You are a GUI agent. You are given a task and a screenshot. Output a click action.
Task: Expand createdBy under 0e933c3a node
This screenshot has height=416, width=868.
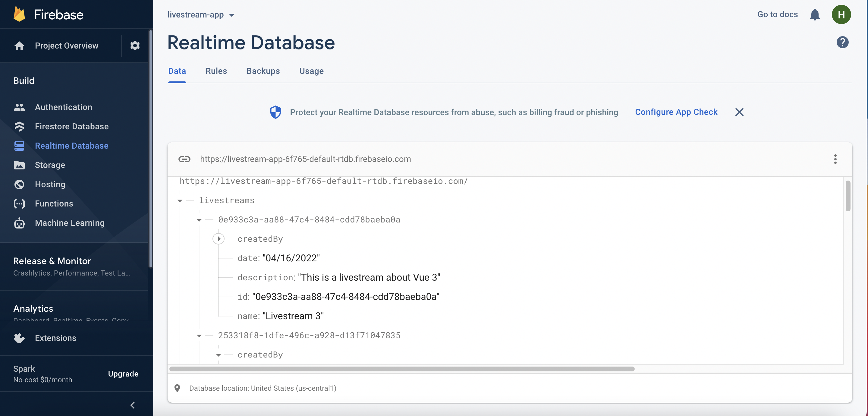[218, 239]
